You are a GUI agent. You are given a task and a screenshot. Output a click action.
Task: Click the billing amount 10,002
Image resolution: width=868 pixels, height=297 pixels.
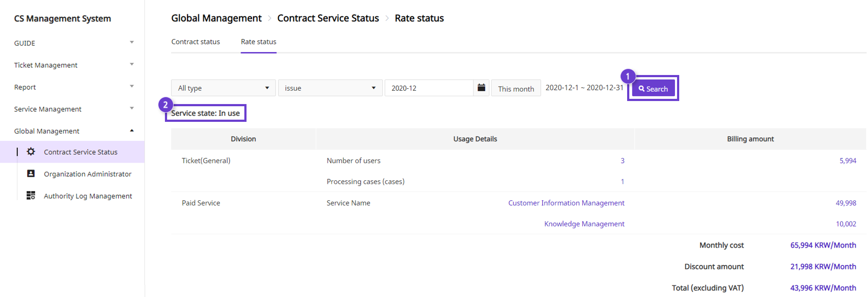(846, 224)
